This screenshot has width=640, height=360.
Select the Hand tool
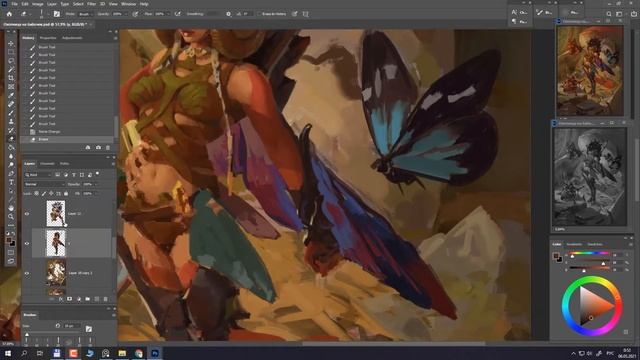click(11, 208)
